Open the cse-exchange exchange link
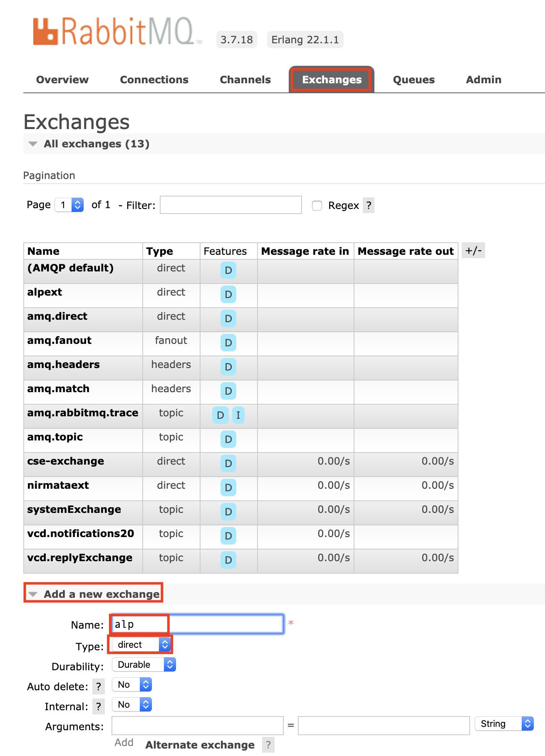Image resolution: width=545 pixels, height=756 pixels. click(66, 461)
